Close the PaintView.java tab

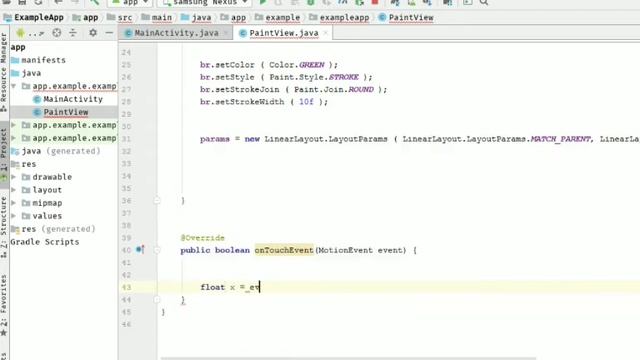point(325,33)
